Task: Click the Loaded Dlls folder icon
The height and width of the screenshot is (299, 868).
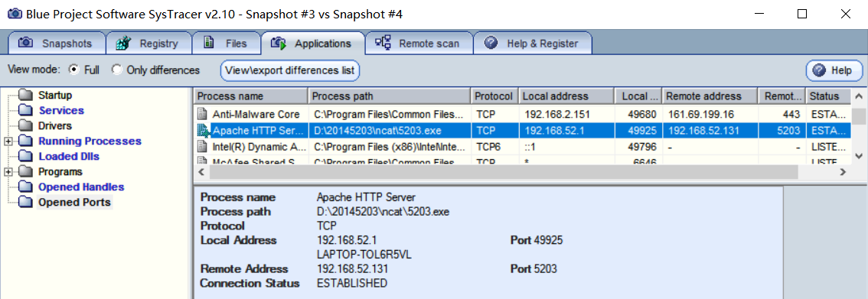Action: click(x=25, y=157)
